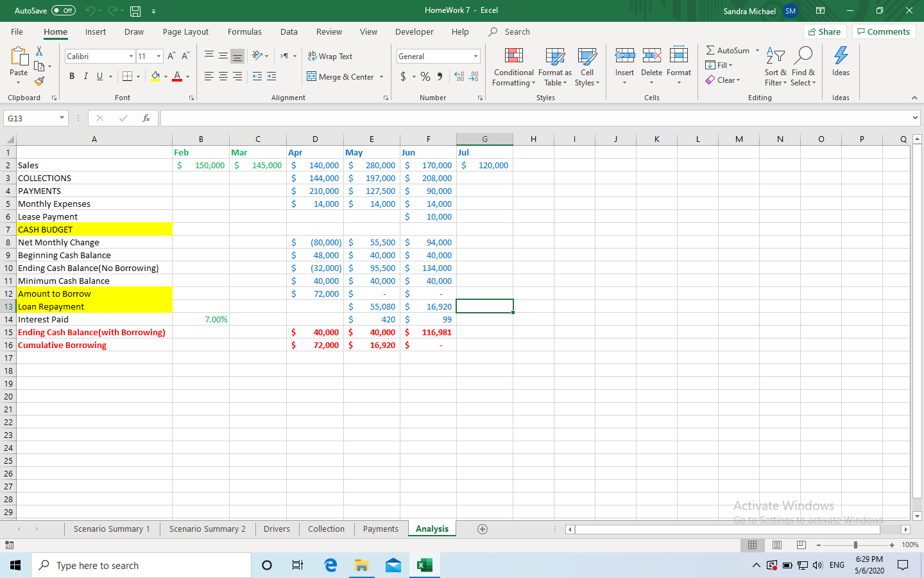Click the Windows search box
924x578 pixels.
pyautogui.click(x=141, y=565)
